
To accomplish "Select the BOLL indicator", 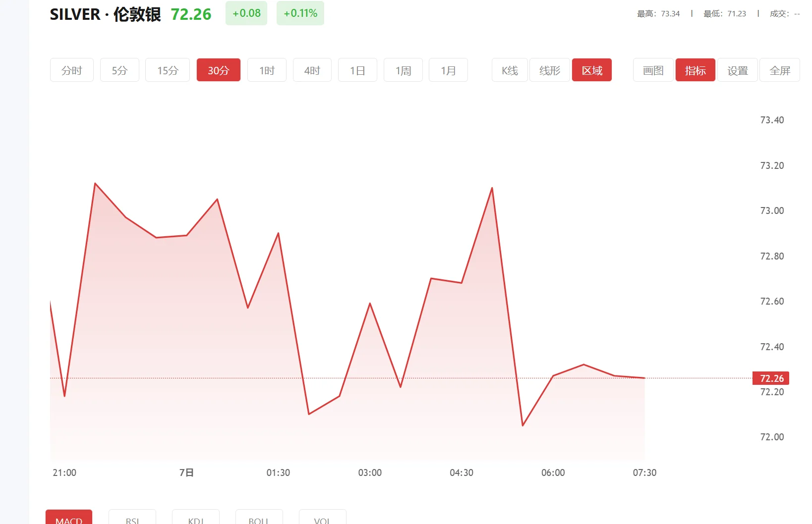I will click(x=259, y=519).
